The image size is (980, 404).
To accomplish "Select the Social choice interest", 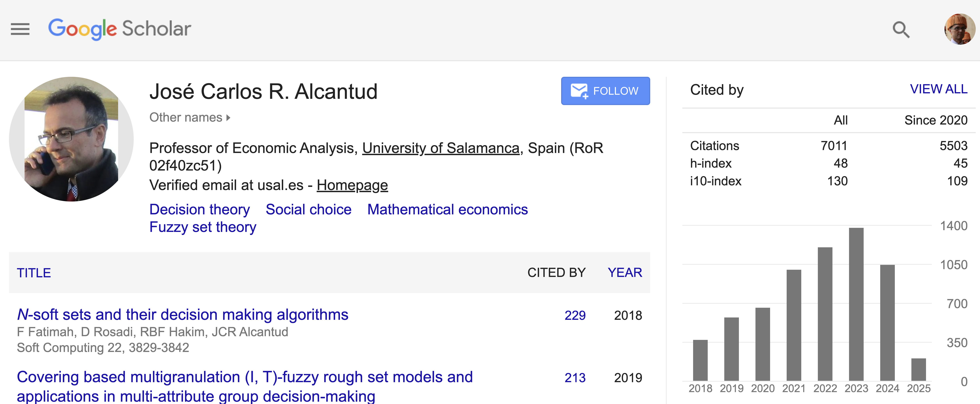I will coord(308,210).
